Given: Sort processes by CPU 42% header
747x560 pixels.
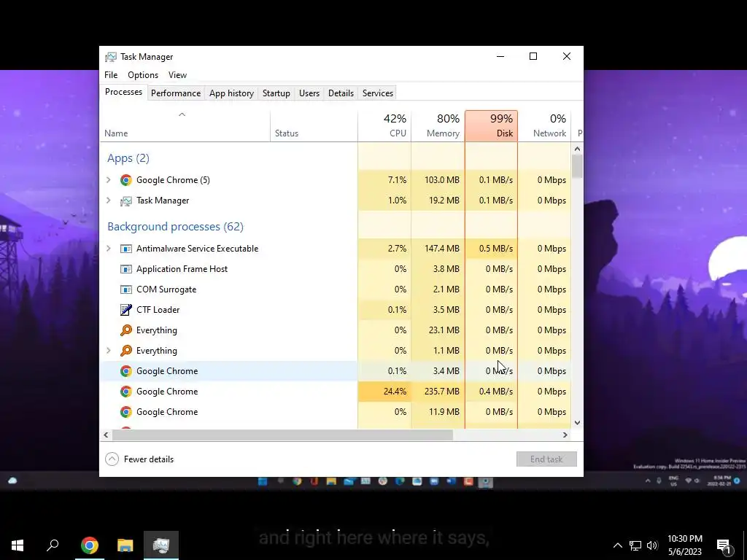Looking at the screenshot, I should pos(384,126).
